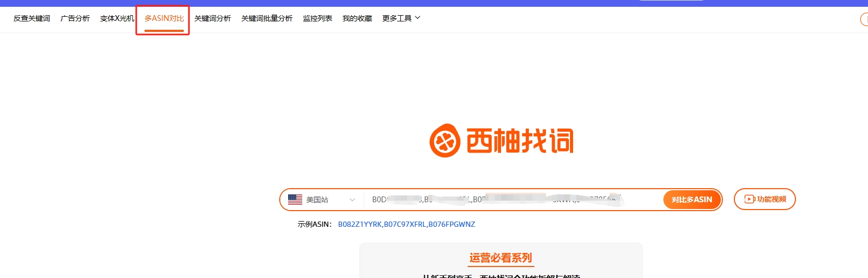The width and height of the screenshot is (868, 278).
Task: Focus the ASIN input field
Action: [x=514, y=200]
